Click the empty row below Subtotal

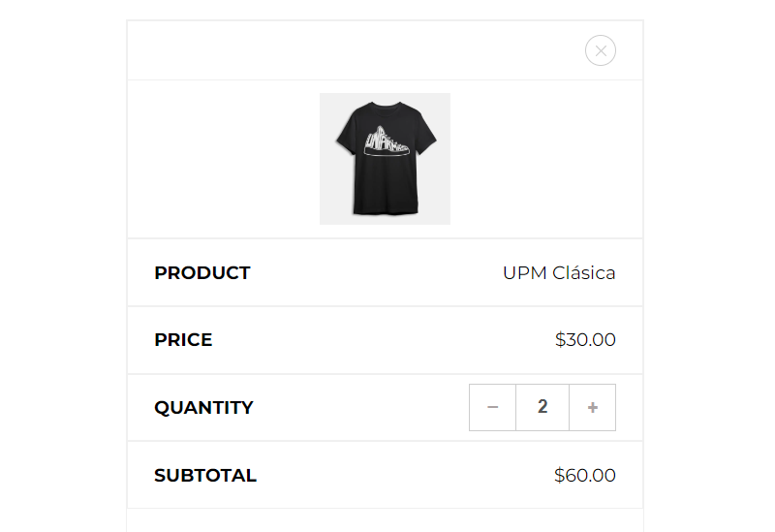click(385, 521)
